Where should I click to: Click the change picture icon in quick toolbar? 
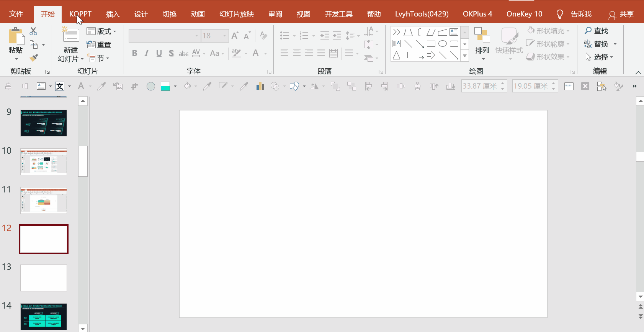pyautogui.click(x=118, y=86)
